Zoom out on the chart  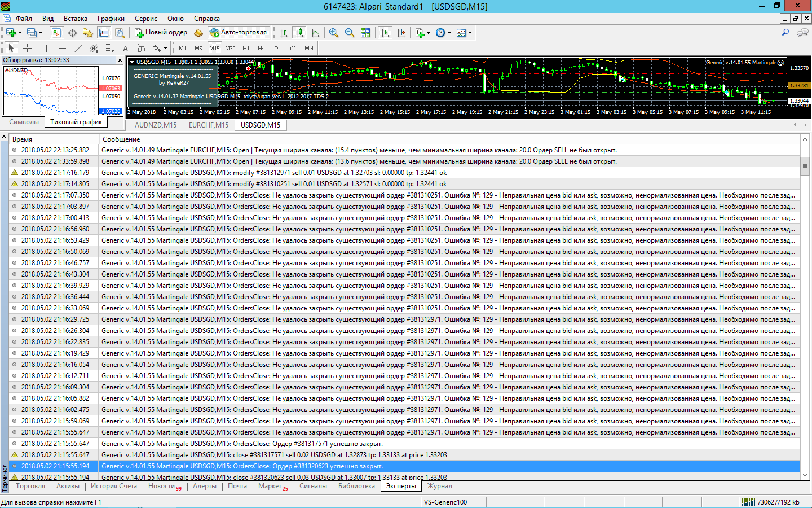[x=350, y=33]
